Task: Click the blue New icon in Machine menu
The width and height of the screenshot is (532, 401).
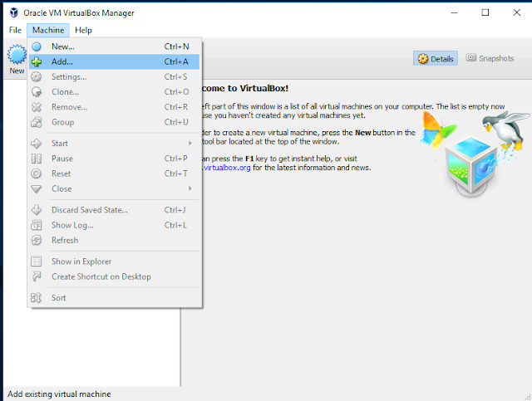Action: pos(37,46)
